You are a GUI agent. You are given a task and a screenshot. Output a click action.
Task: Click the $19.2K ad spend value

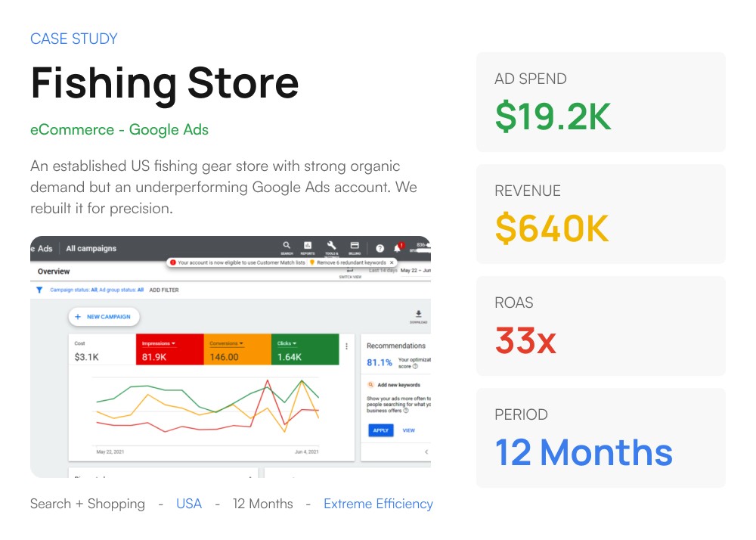pyautogui.click(x=553, y=116)
